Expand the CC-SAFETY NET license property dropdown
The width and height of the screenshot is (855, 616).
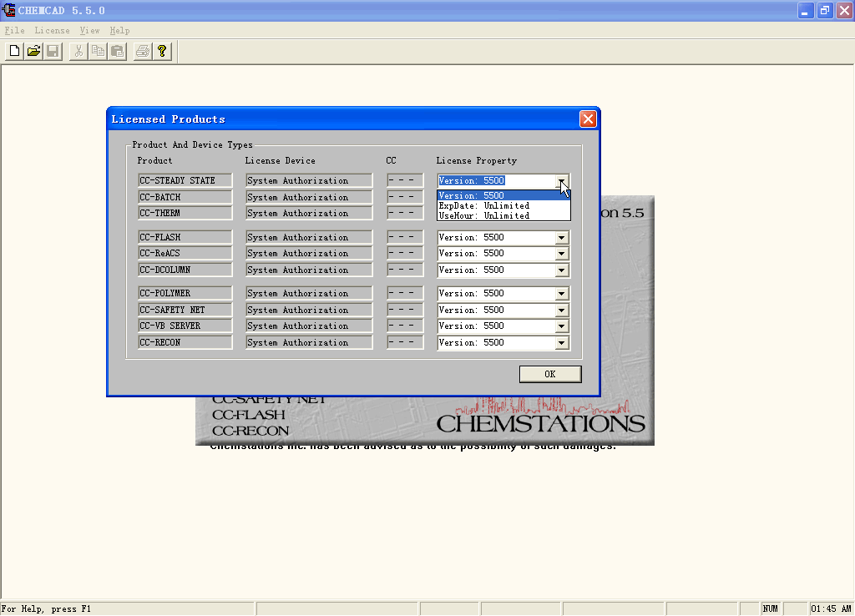562,311
